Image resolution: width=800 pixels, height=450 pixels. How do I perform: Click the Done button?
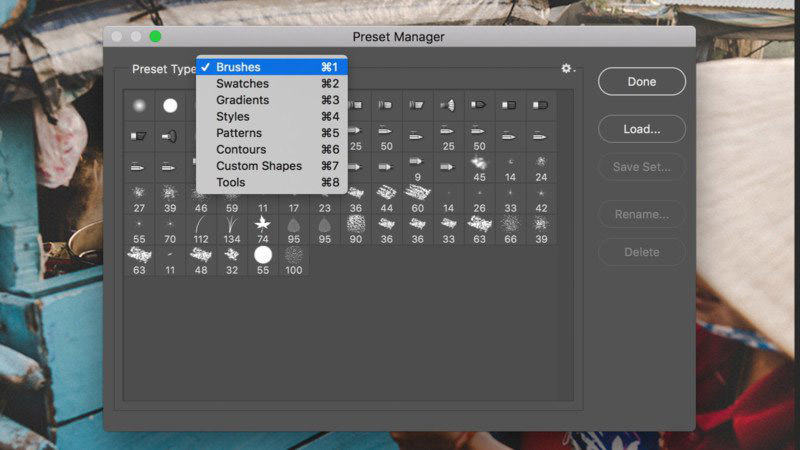[x=641, y=82]
